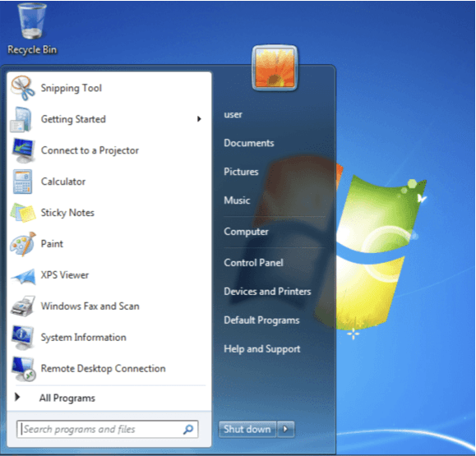476x456 pixels.
Task: Open XPS Viewer entry
Action: pyautogui.click(x=65, y=275)
